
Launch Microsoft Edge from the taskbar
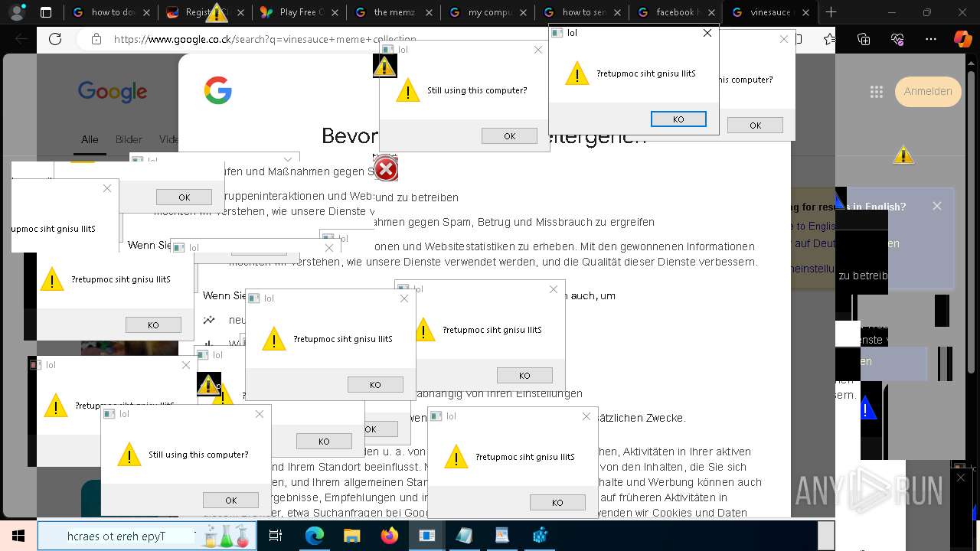coord(315,536)
